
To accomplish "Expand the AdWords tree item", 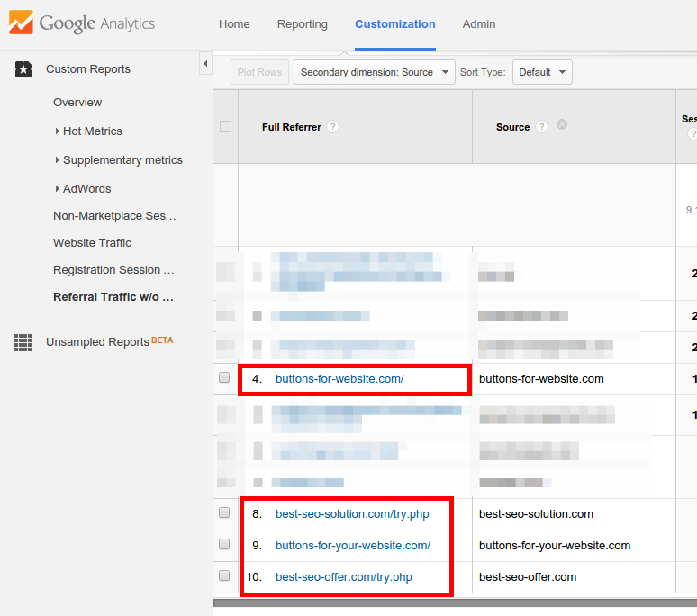I will coord(58,189).
